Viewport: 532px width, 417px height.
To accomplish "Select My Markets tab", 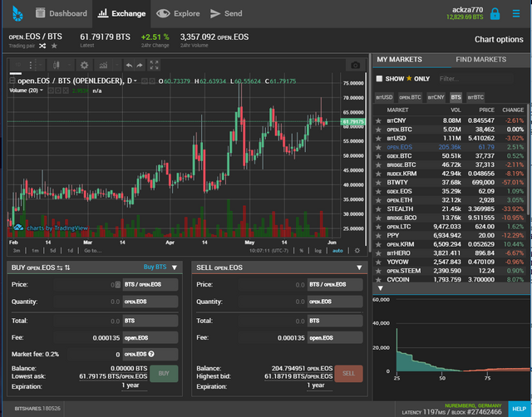I will pyautogui.click(x=399, y=60).
